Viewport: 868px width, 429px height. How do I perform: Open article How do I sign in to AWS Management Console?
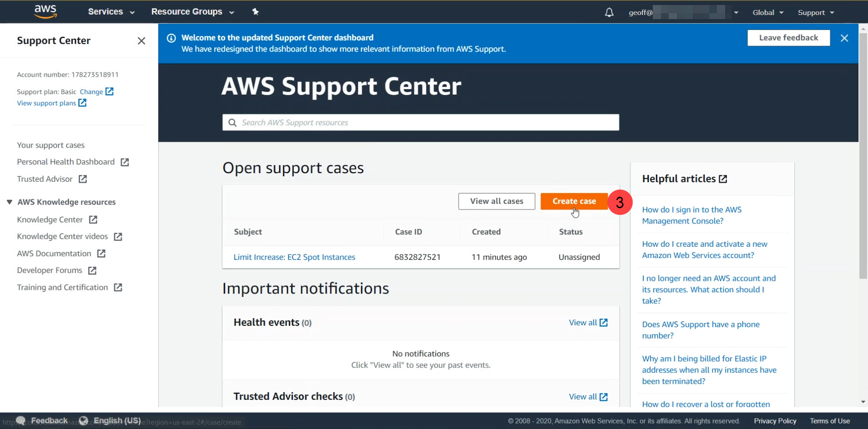(691, 215)
